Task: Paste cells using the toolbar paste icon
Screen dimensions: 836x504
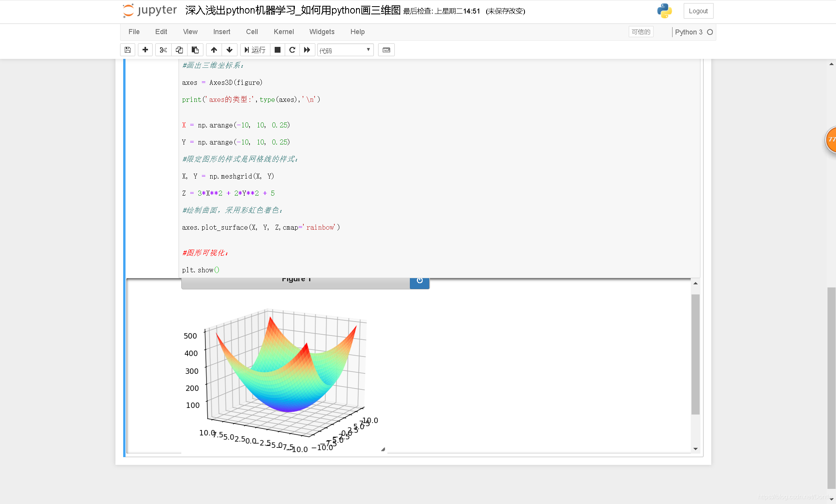Action: coord(195,50)
